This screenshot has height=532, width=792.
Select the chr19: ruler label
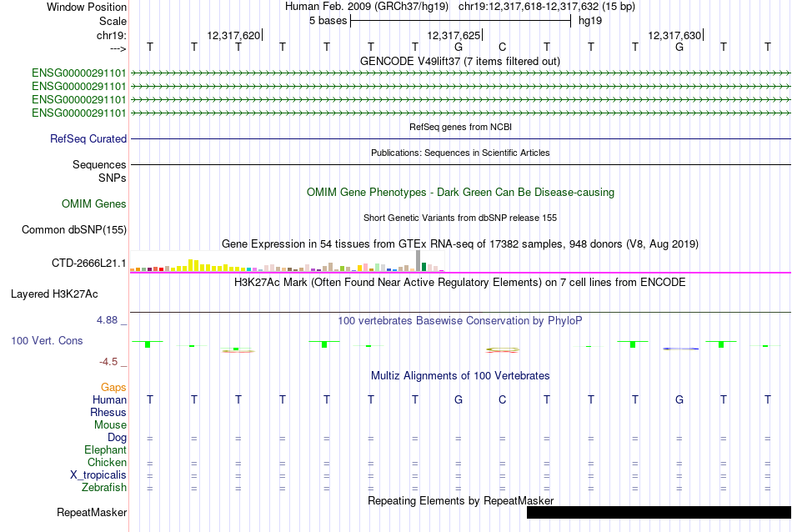(x=112, y=35)
